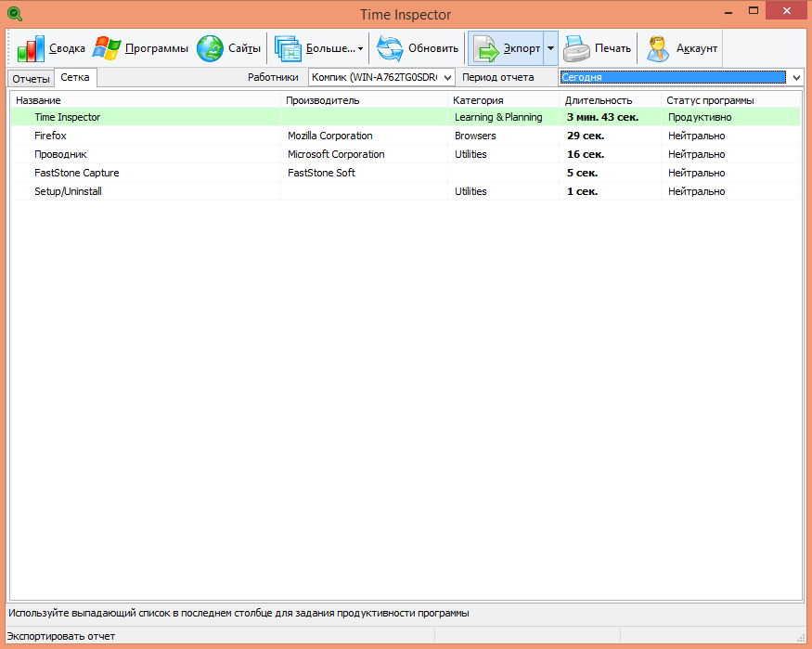Screen dimensions: 812x649
Task: Click the Продуктивно status of Time Inspector
Action: pos(700,117)
